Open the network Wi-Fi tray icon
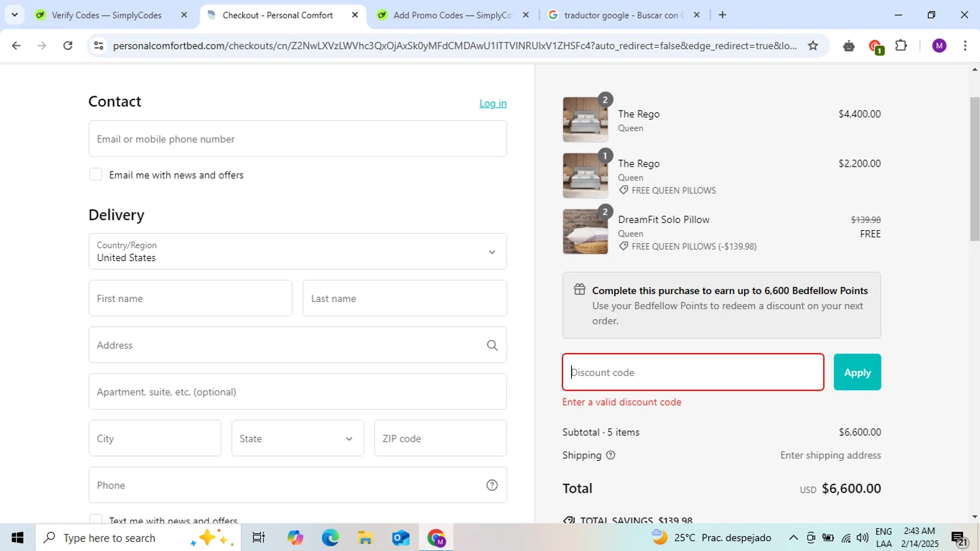 tap(846, 537)
